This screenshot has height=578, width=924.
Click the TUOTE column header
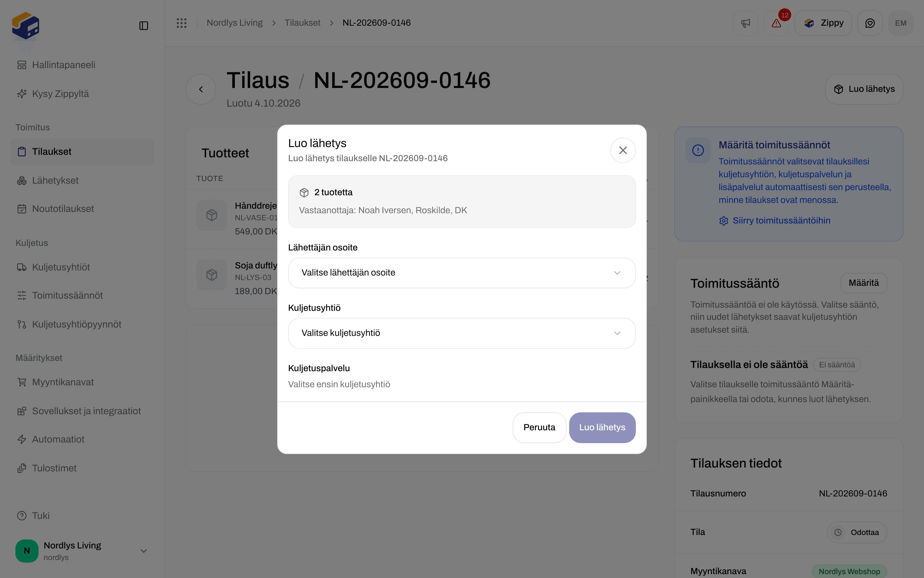coord(210,179)
